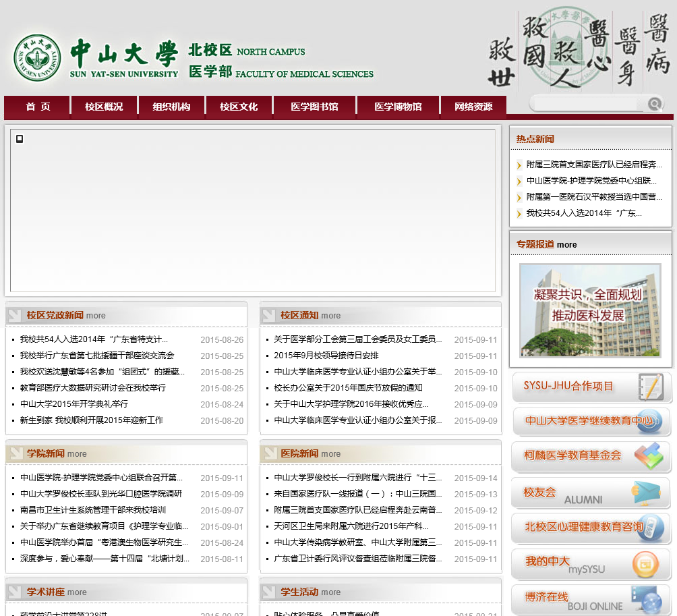Click the 热点新闻 section heading

click(535, 139)
